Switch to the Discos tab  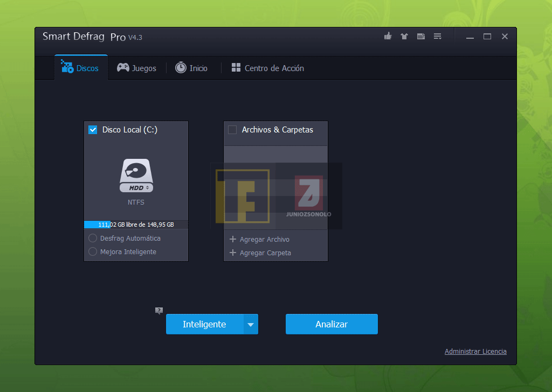tap(81, 67)
